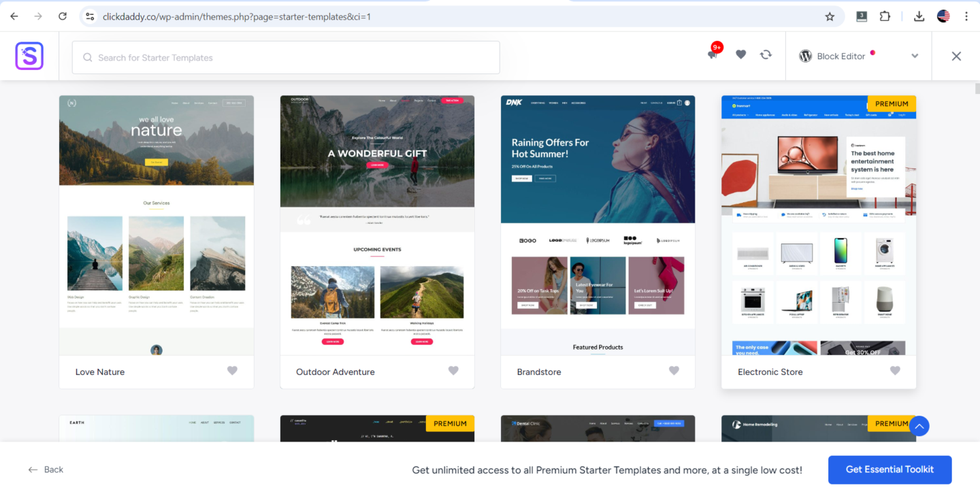View site information icon in the address bar

click(90, 16)
